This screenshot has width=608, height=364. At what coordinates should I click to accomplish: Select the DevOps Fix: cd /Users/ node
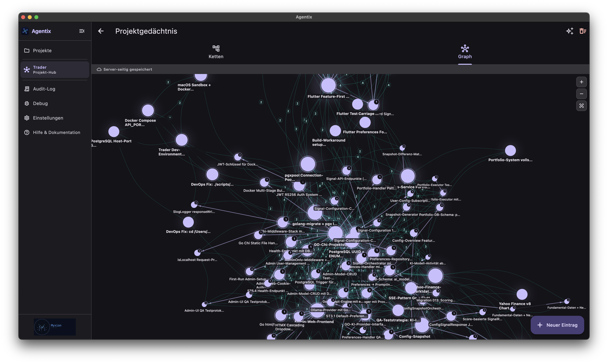[x=188, y=222]
